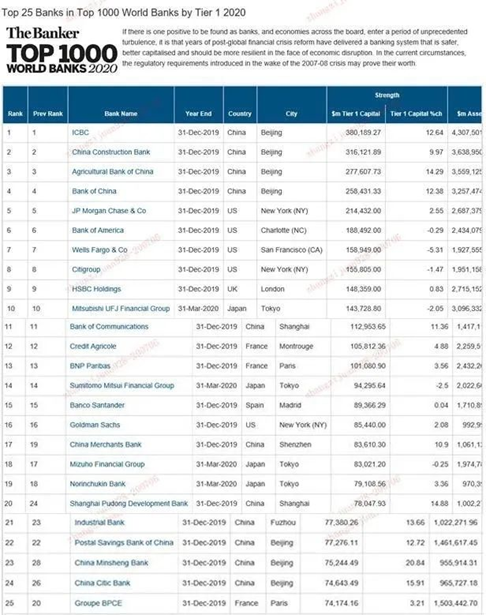Viewport: 486px width, 615px height.
Task: Select the percent change -5.31
Action: [435, 250]
